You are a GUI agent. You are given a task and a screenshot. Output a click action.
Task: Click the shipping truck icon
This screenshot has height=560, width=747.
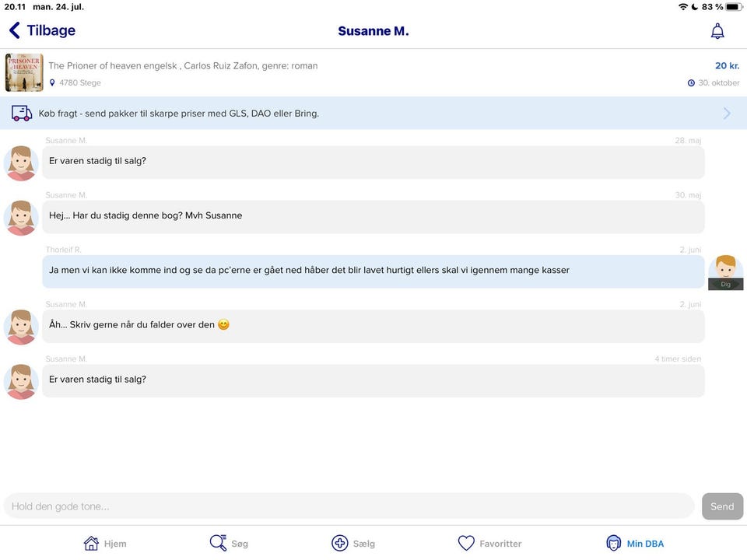(22, 114)
